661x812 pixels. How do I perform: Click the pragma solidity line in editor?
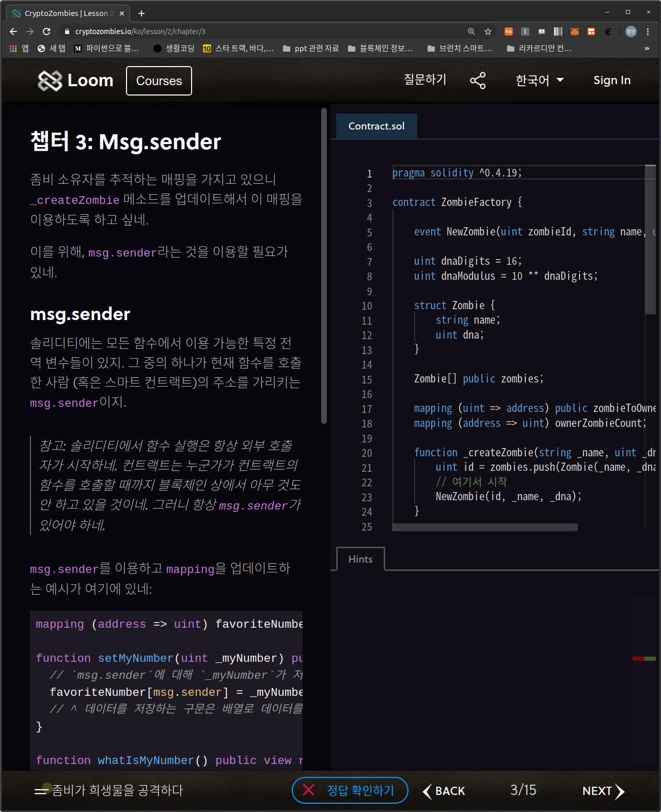pos(457,172)
